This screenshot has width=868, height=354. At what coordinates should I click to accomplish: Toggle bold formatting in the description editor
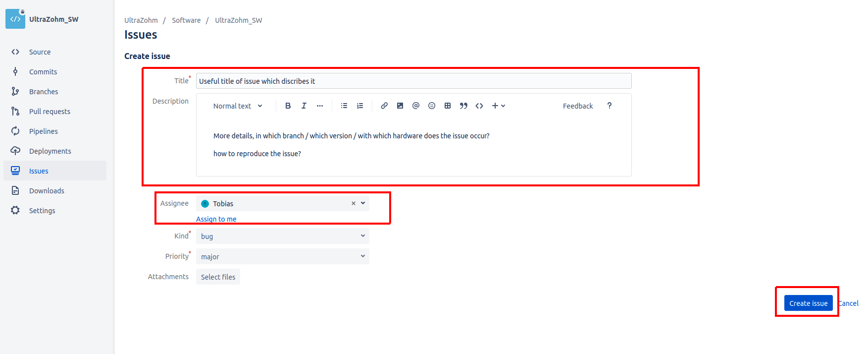coord(288,106)
